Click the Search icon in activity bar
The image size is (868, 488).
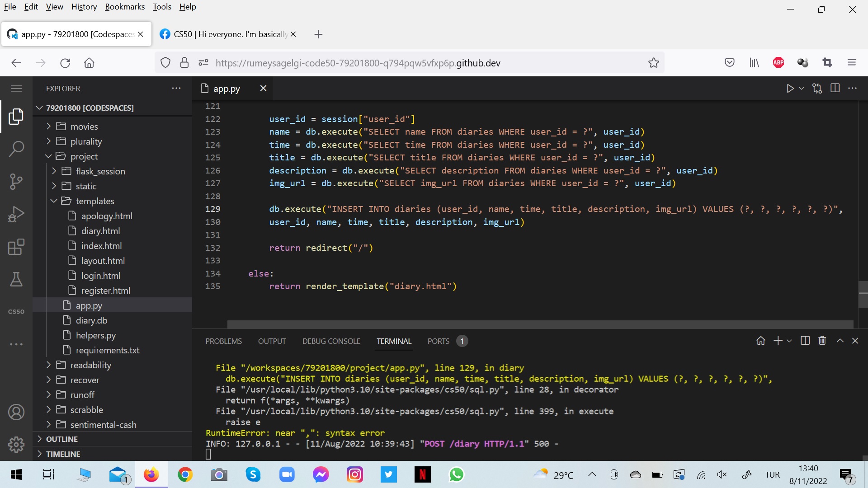[x=16, y=148]
